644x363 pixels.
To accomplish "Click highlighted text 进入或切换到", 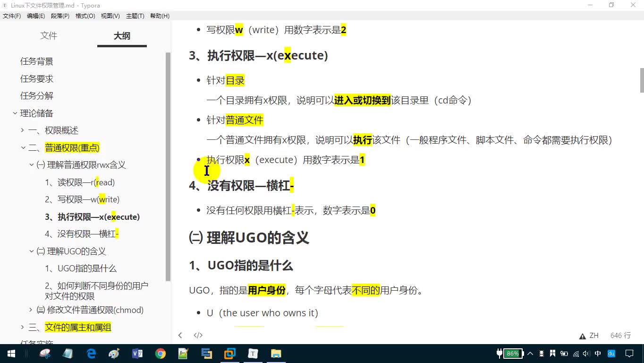I will pos(362,100).
